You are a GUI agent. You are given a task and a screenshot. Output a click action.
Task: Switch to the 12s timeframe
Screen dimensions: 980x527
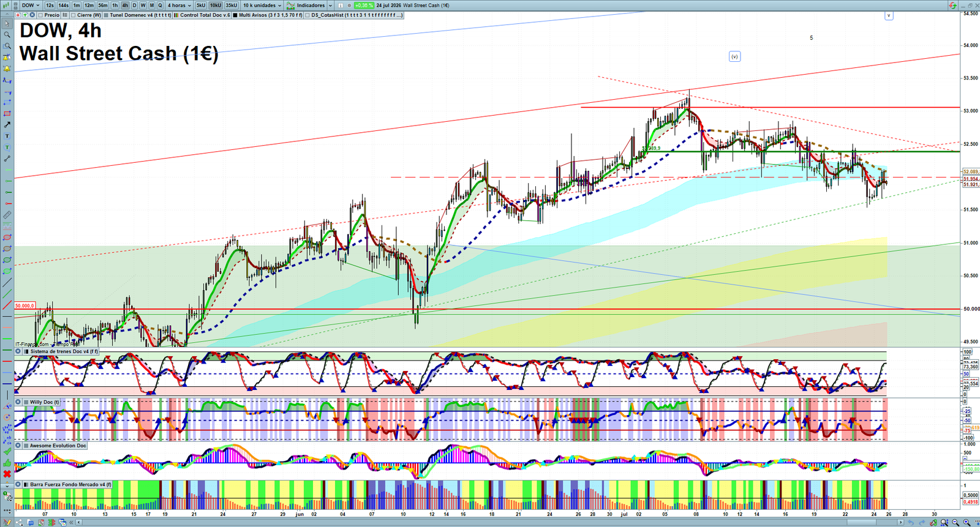[x=50, y=6]
